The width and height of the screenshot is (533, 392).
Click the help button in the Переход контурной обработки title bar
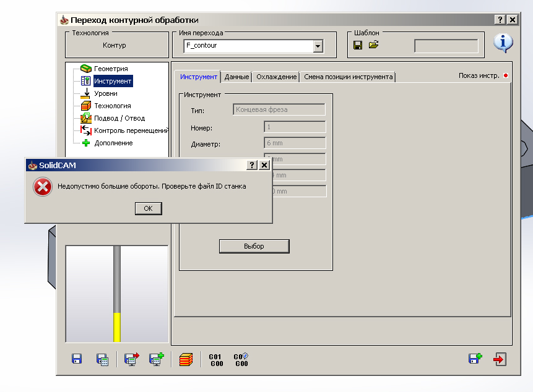[500, 20]
